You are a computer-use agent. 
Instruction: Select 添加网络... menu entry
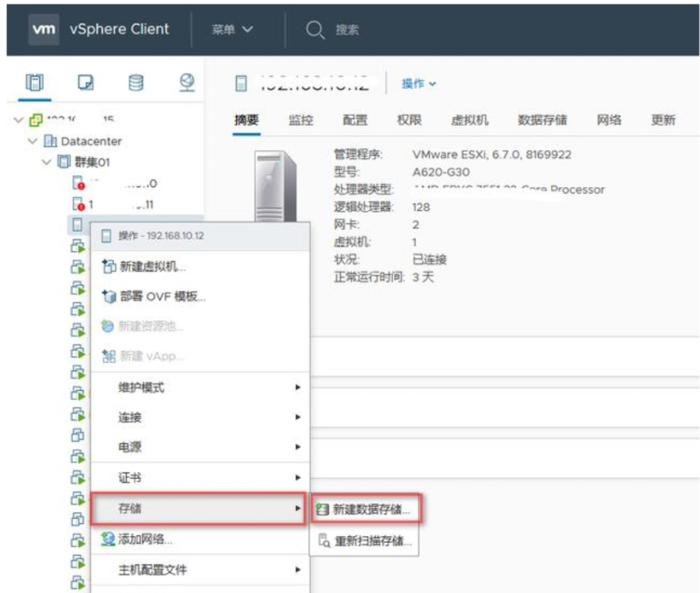[x=200, y=539]
